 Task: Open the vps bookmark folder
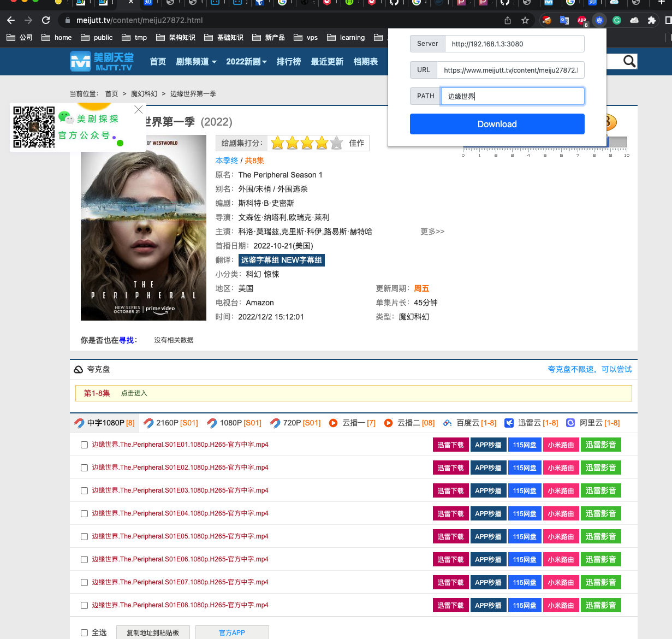[306, 38]
